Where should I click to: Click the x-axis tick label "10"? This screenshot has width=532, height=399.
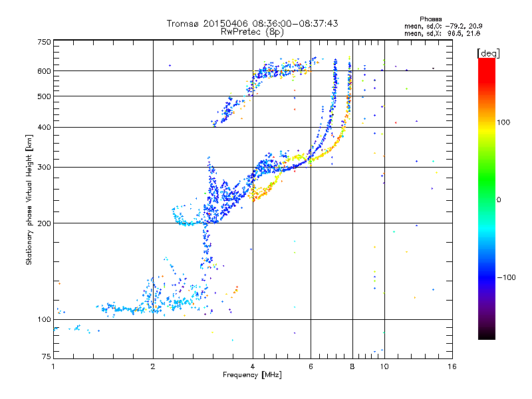coord(384,366)
